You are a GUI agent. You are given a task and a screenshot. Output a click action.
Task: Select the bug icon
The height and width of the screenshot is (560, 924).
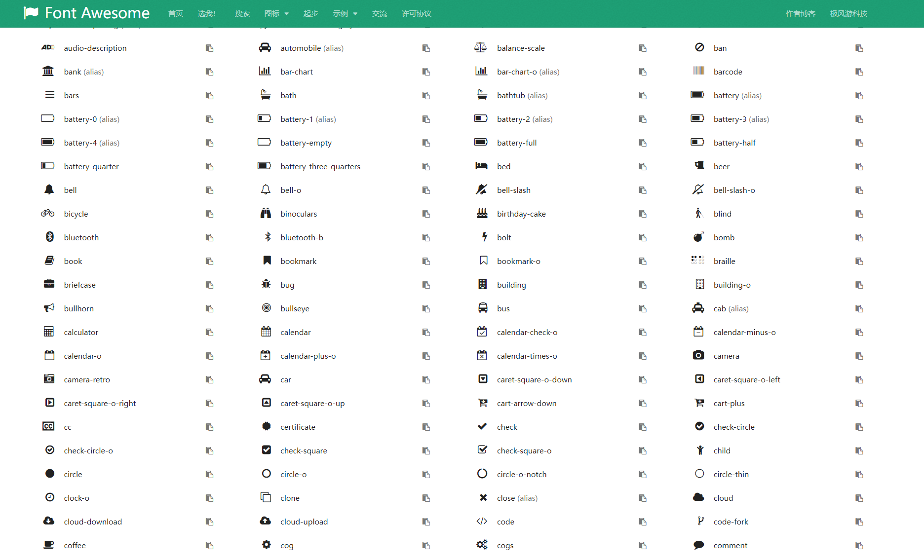coord(266,284)
